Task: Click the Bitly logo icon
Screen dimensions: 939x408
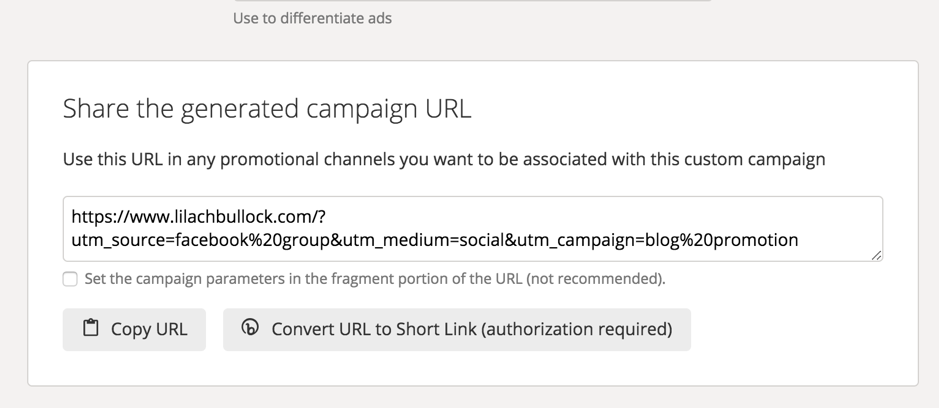Action: [x=250, y=327]
